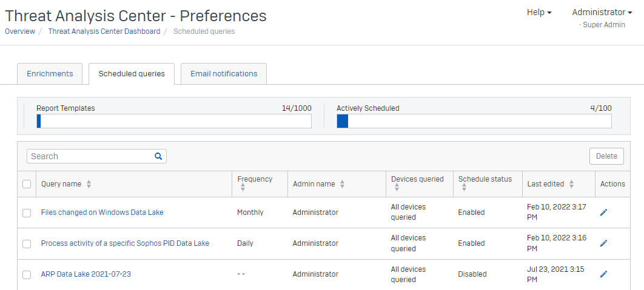Image resolution: width=644 pixels, height=290 pixels.
Task: Sort by Frequency arrows
Action: (x=243, y=189)
